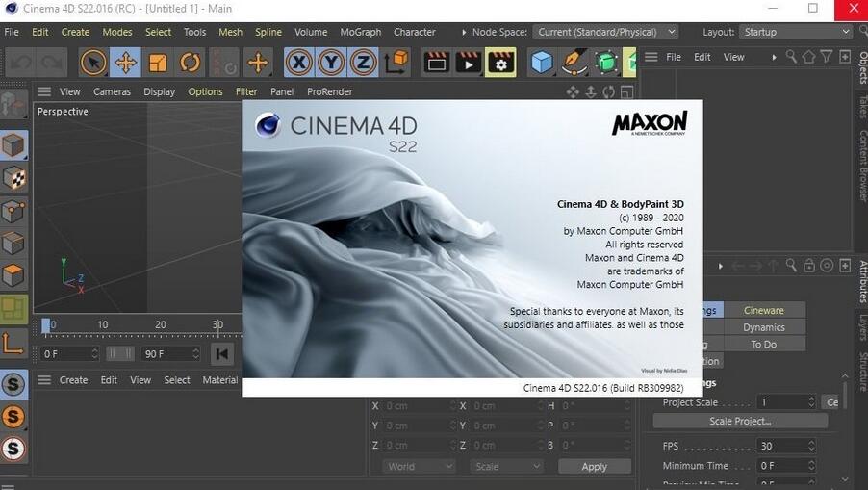Toggle the top Snap S icon
The height and width of the screenshot is (490, 868).
13,384
